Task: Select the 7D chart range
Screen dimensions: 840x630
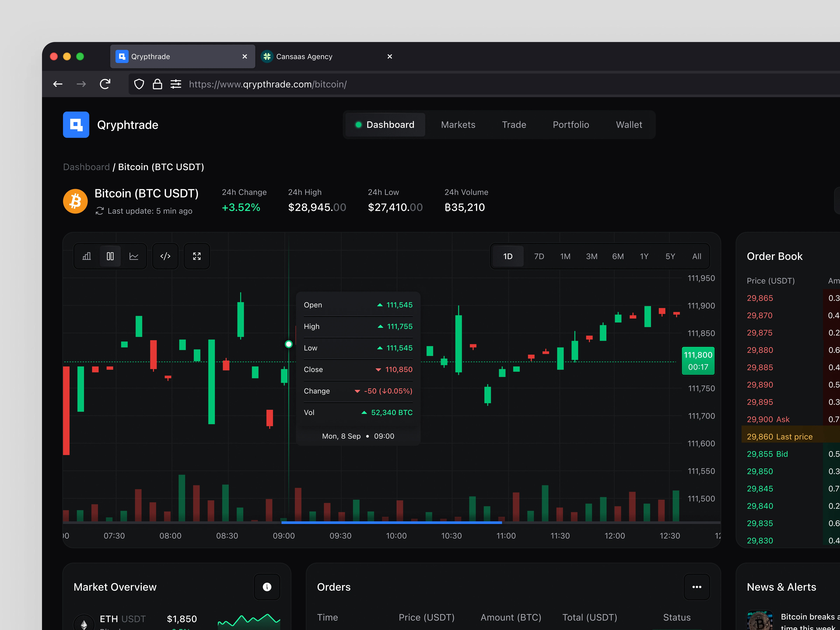Action: click(x=539, y=256)
